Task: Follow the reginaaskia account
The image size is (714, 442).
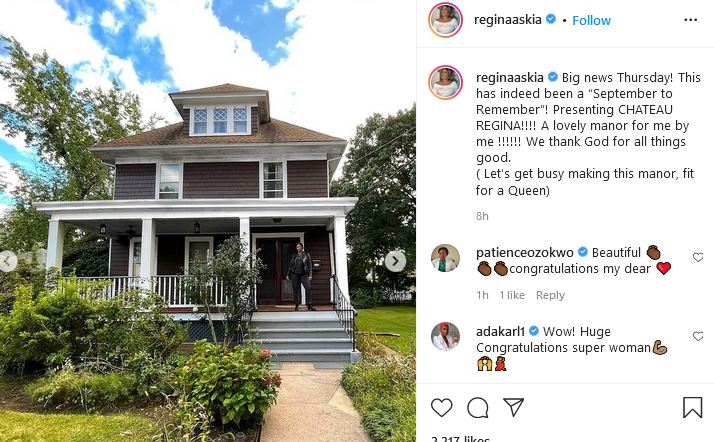Action: [x=591, y=20]
